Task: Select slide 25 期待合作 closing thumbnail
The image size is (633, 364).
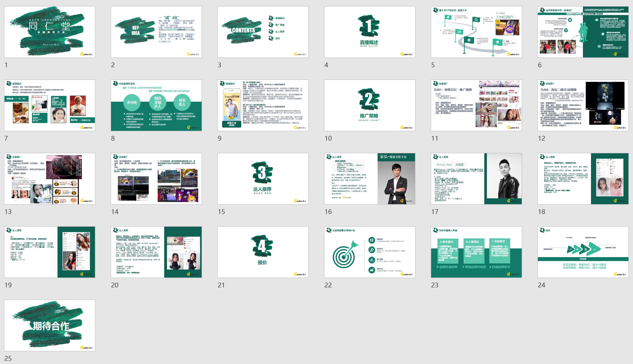Action: coord(49,325)
